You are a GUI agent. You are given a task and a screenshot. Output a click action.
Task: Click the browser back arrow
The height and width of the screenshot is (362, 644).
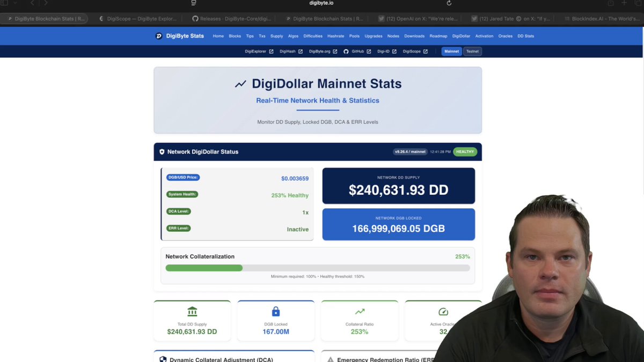pyautogui.click(x=32, y=3)
